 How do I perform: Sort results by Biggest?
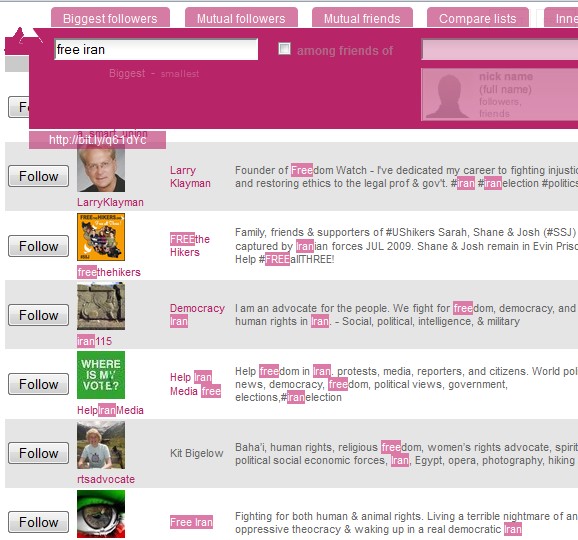127,73
